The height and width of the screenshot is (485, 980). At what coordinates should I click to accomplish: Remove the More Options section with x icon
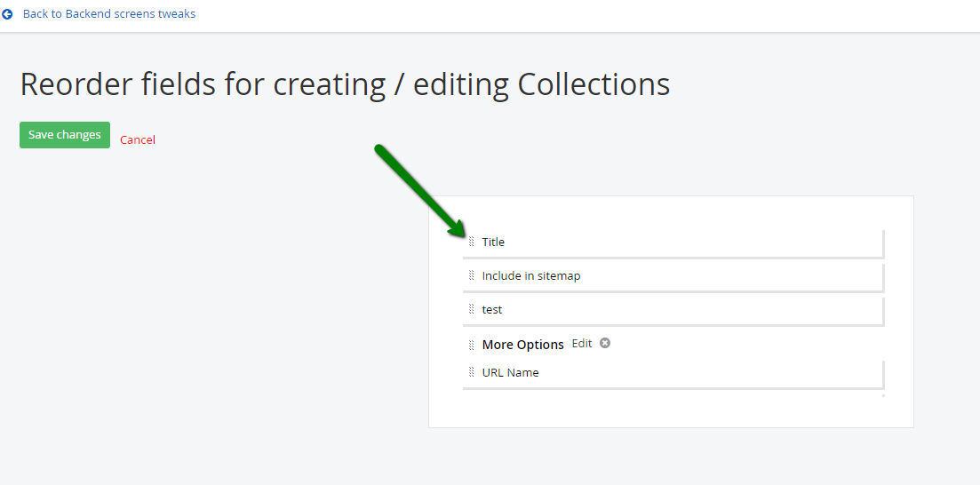(605, 343)
